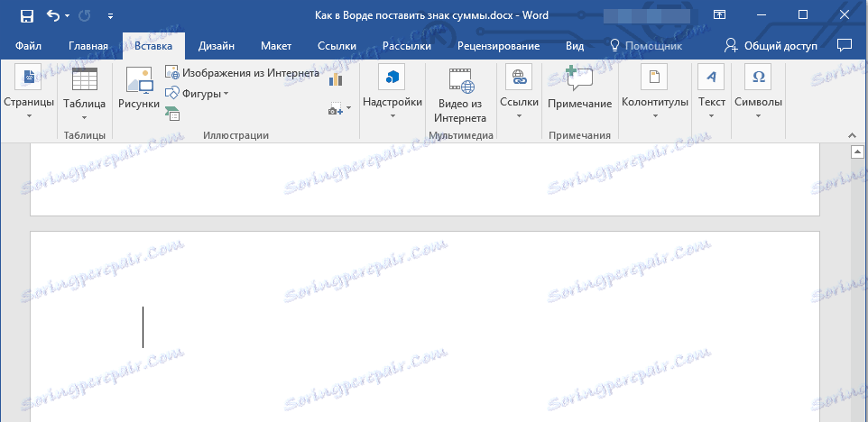Expand the Символы dropdown arrow
This screenshot has width=868, height=422.
click(x=759, y=115)
